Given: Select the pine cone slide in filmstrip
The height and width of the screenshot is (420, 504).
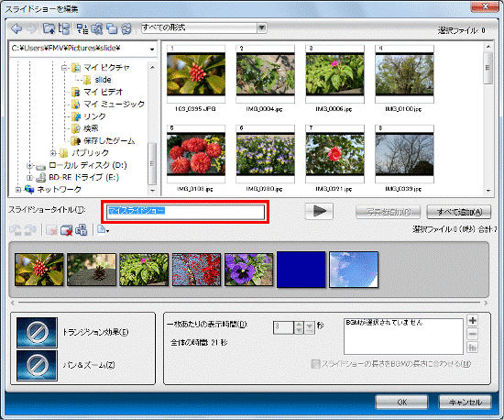Looking at the screenshot, I should (92, 270).
